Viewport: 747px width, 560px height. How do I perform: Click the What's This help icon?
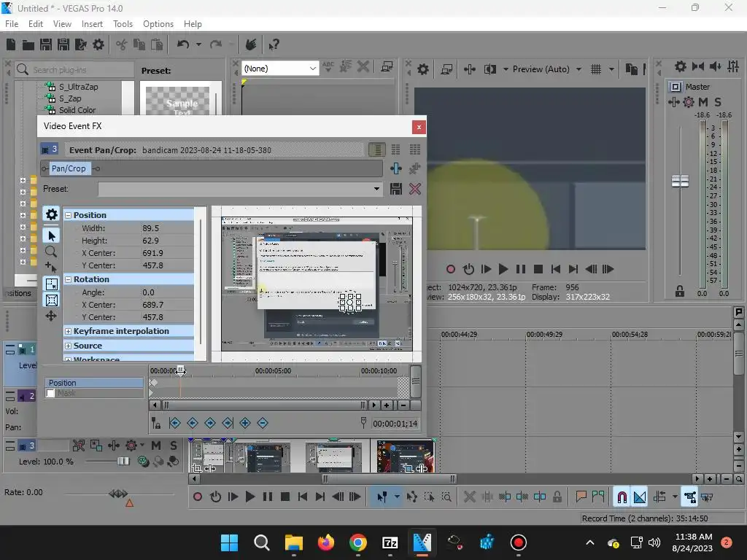tap(274, 44)
